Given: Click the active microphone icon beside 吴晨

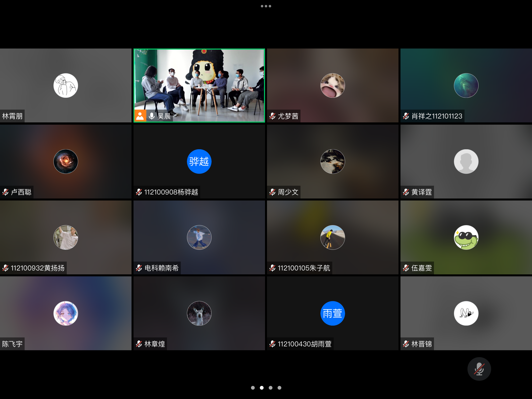Looking at the screenshot, I should tap(152, 116).
